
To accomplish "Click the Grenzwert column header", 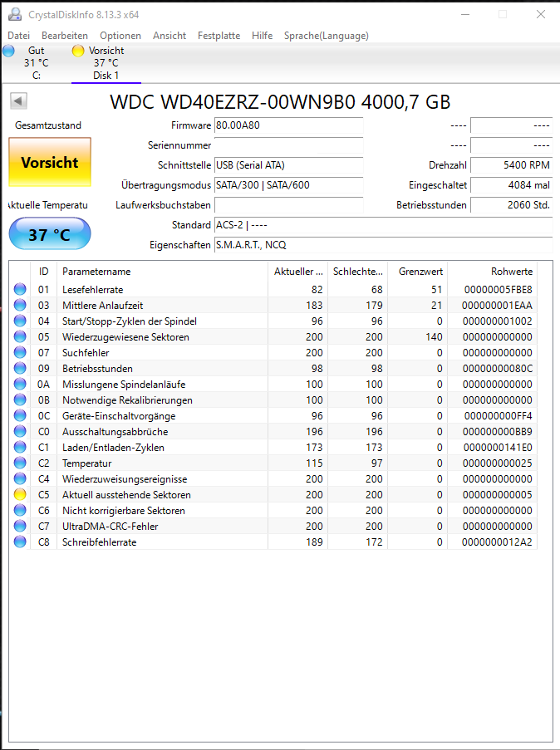I will 417,272.
